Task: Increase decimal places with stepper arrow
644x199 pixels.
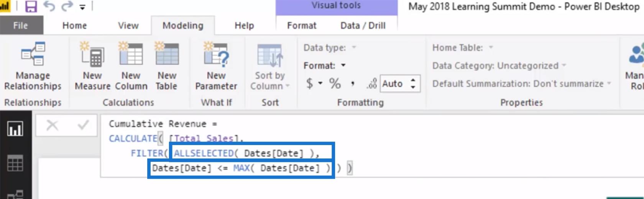Action: coord(413,80)
